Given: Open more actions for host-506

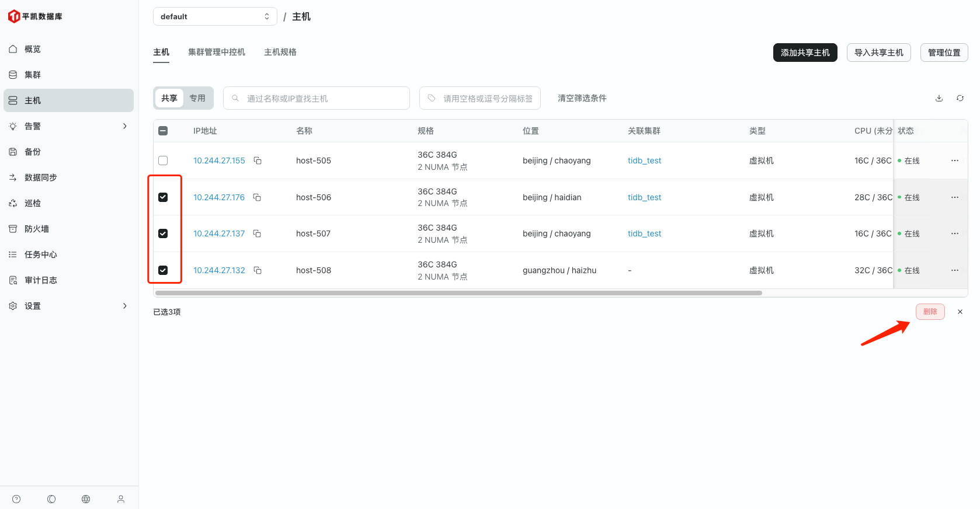Looking at the screenshot, I should pos(954,197).
